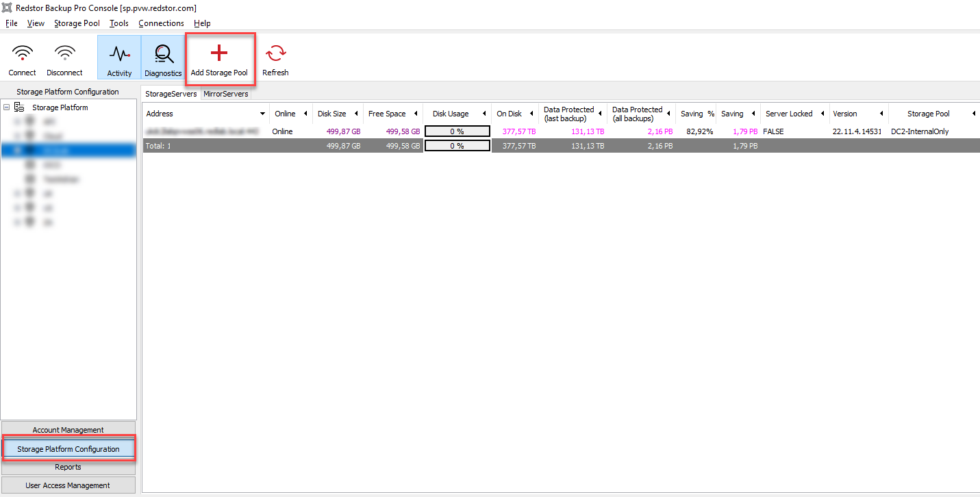Click the DC2-InternalOnly storage pool cell
Screen dimensions: 980x497
(920, 131)
